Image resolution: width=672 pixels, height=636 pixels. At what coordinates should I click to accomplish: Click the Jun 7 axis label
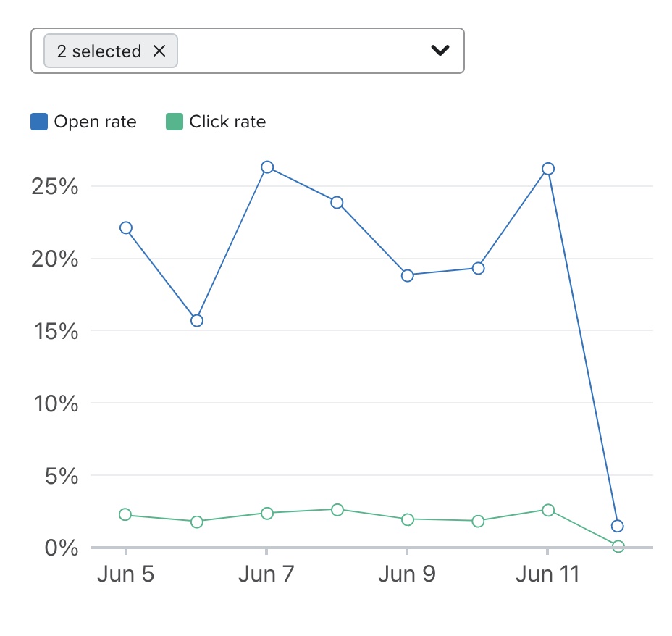point(266,574)
